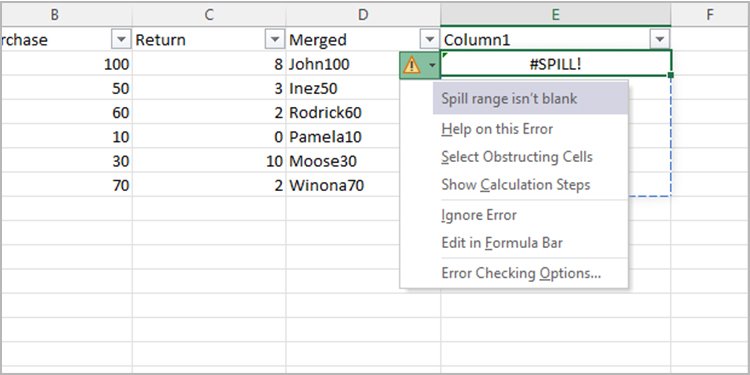The image size is (750, 375).
Task: Select column D header
Action: point(363,14)
